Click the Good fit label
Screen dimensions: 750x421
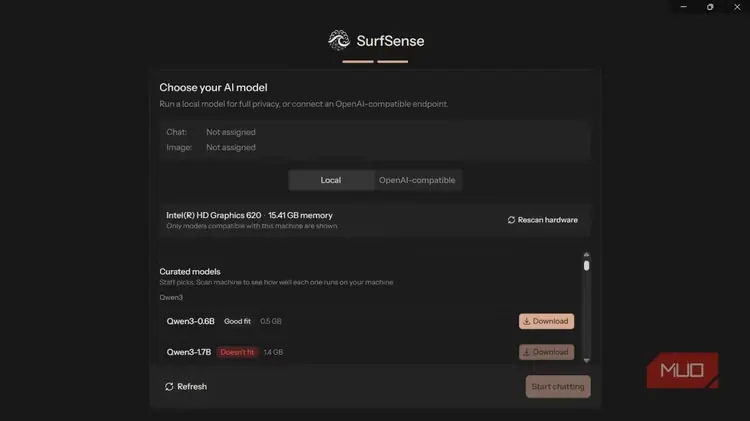237,321
